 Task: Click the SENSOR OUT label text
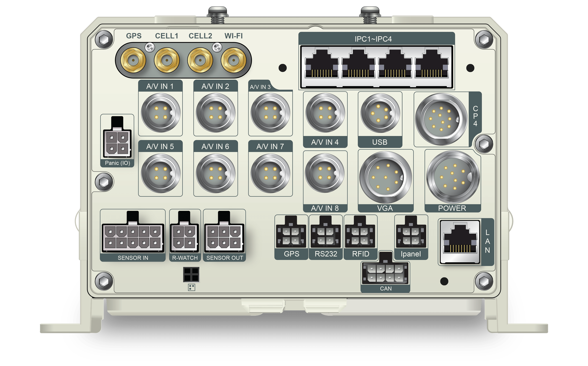click(225, 258)
